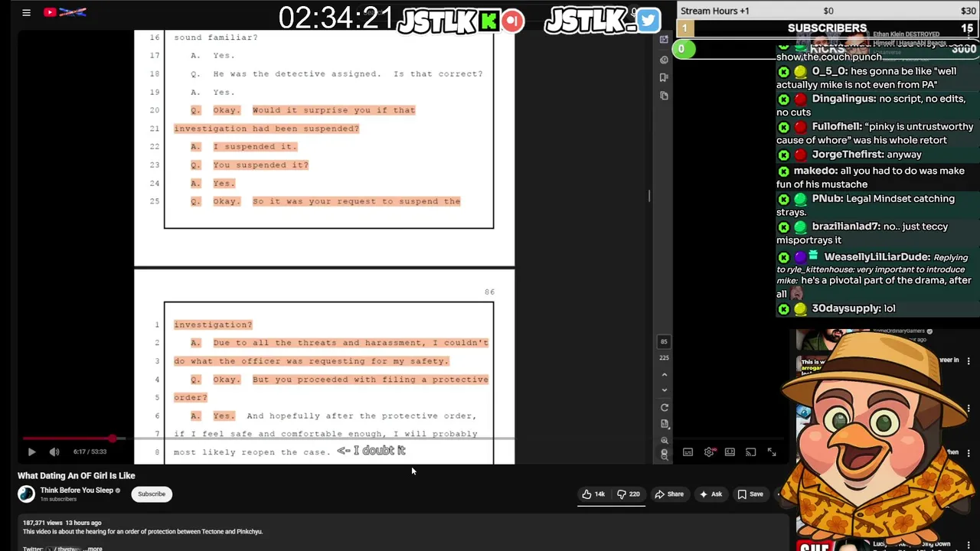
Task: Click the red scrubber handle on the progress bar
Action: coord(113,439)
